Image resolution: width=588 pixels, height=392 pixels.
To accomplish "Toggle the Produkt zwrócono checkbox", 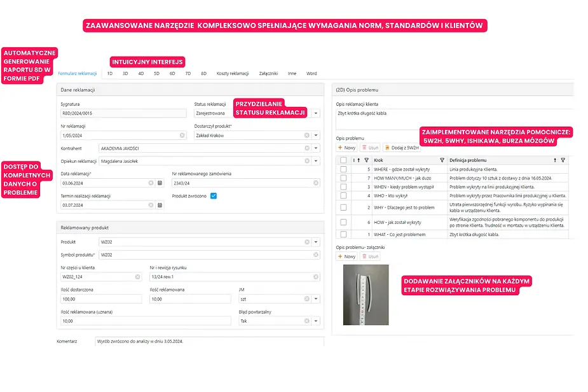I will [x=214, y=195].
